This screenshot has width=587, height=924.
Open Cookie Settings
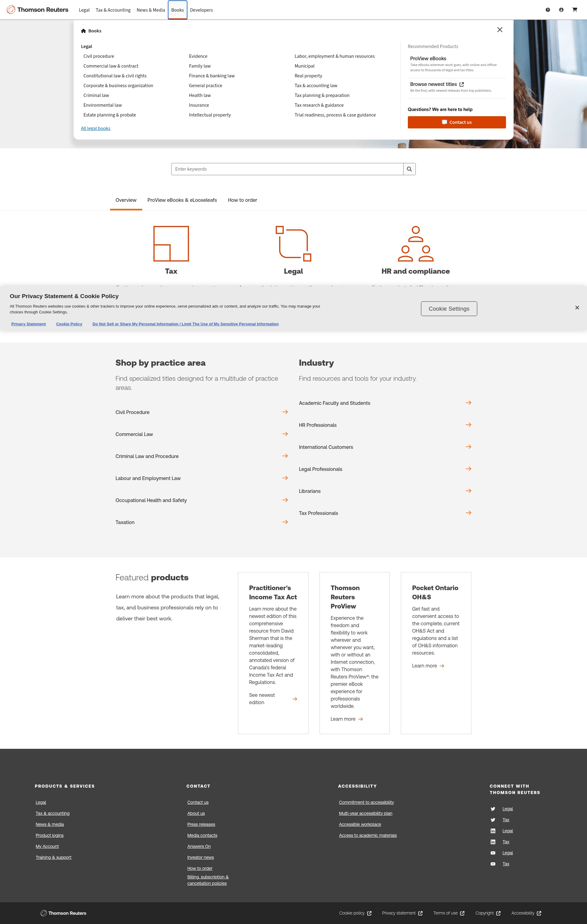pyautogui.click(x=449, y=309)
